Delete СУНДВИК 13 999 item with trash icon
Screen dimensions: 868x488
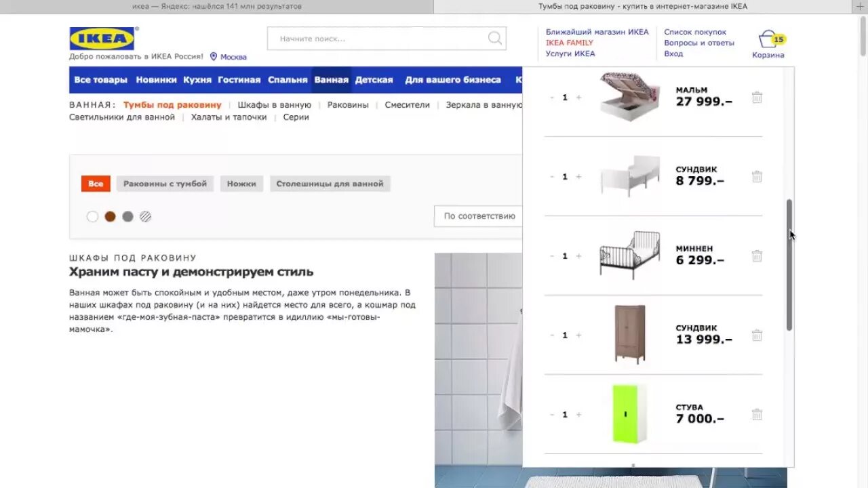(x=757, y=335)
